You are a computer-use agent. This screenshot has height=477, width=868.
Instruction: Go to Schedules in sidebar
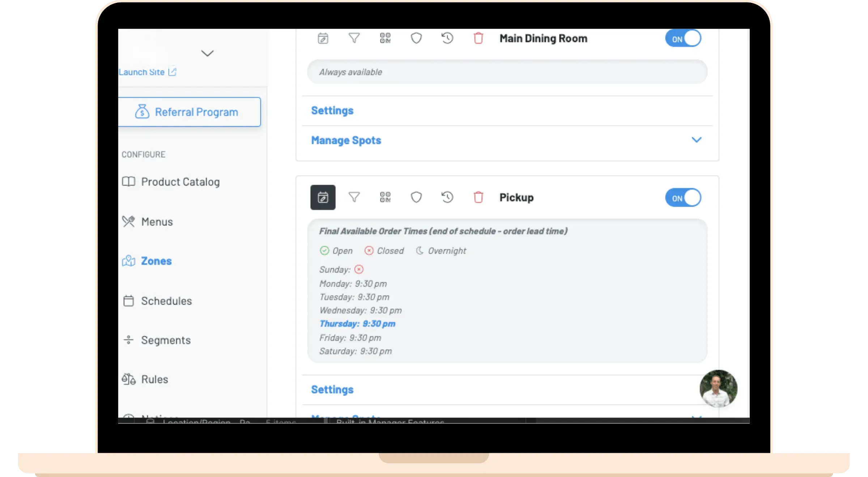[166, 301]
